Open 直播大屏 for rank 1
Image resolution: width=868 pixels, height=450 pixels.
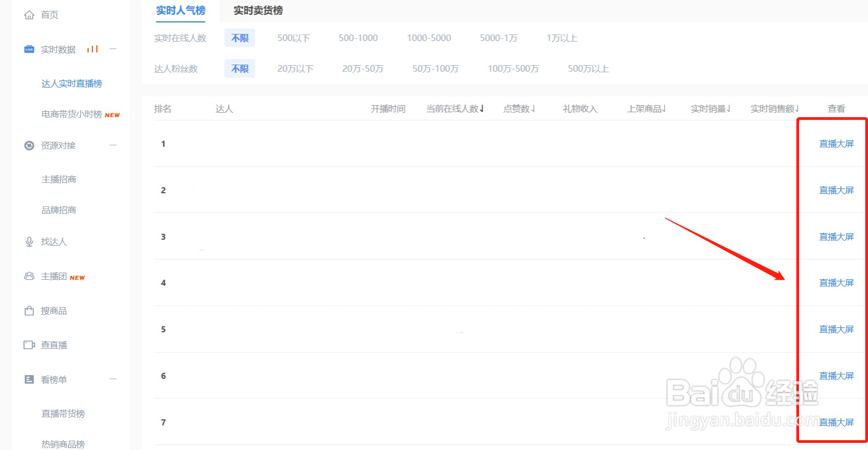point(836,144)
